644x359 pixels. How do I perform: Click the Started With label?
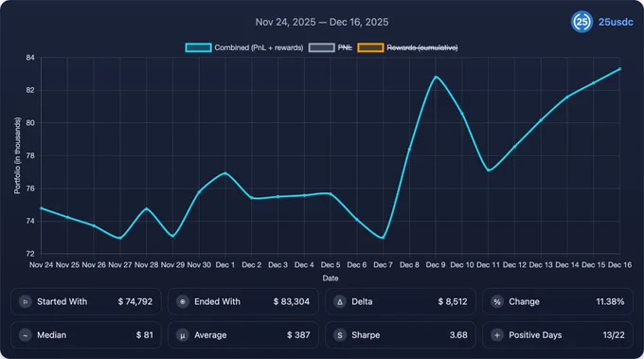coord(62,302)
